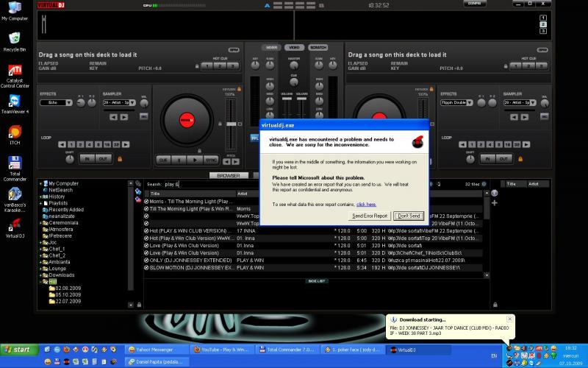Screen dimensions: 588x368
Task: Click the left deck CUE button
Action: click(x=163, y=160)
